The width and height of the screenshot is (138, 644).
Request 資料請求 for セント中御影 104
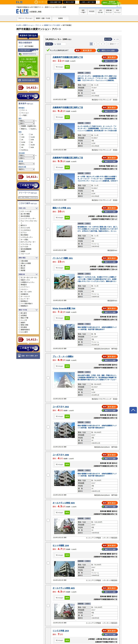pos(110,545)
